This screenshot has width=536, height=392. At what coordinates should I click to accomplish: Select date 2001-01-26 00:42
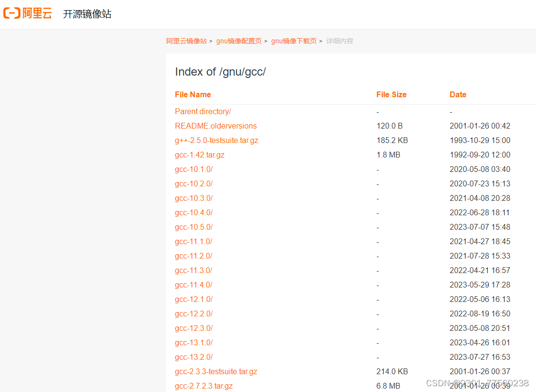pos(480,126)
